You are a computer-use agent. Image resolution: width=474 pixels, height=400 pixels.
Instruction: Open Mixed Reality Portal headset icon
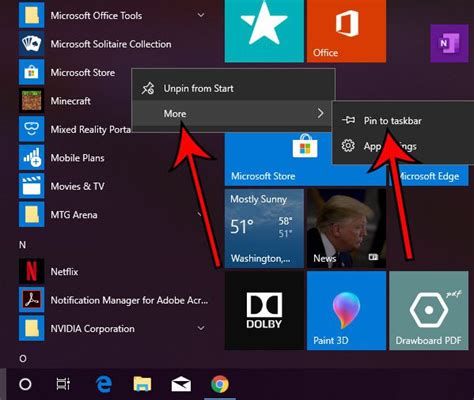31,129
